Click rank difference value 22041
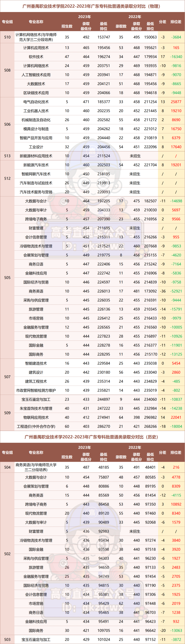The image size is (185, 644). click(x=176, y=417)
